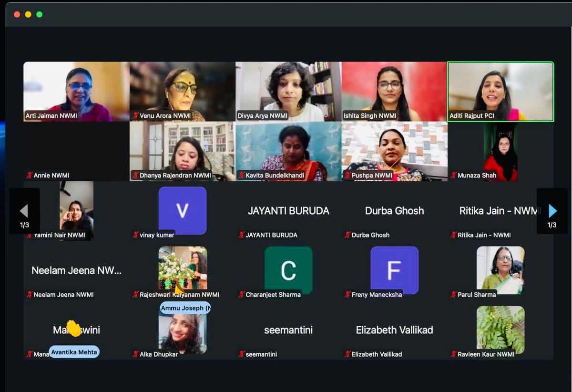Viewport: 572px width, 392px height.
Task: Click muted mic icon for Venu Arora
Action: click(x=135, y=115)
